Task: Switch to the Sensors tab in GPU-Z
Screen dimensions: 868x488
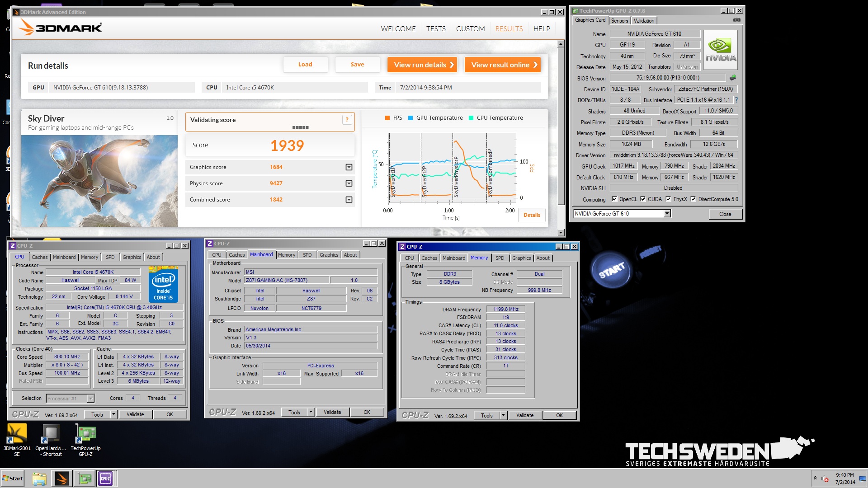Action: click(619, 21)
